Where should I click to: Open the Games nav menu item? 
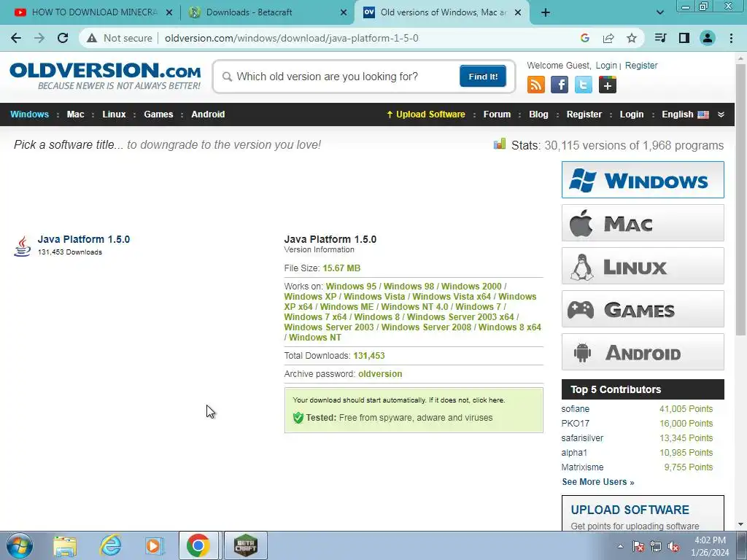pos(158,114)
